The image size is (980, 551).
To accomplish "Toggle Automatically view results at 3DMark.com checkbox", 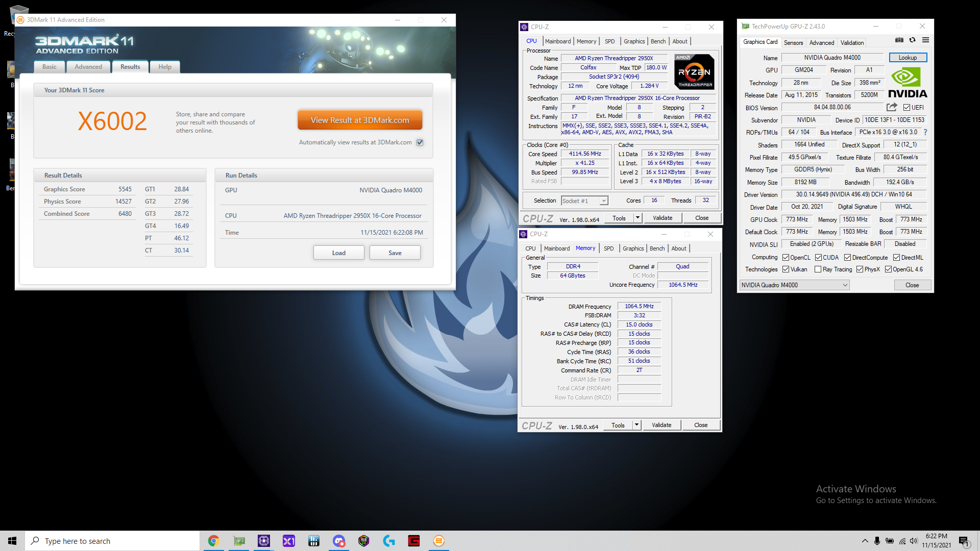I will 420,142.
